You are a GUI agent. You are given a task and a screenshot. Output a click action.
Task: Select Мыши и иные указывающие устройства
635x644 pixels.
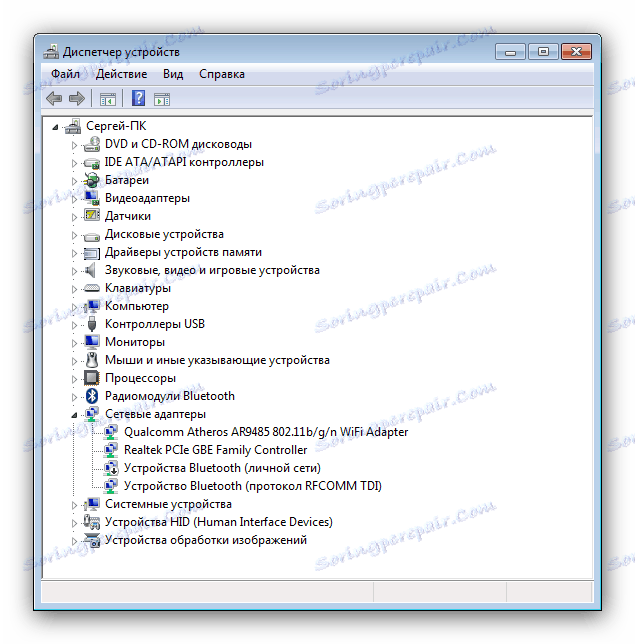point(217,360)
